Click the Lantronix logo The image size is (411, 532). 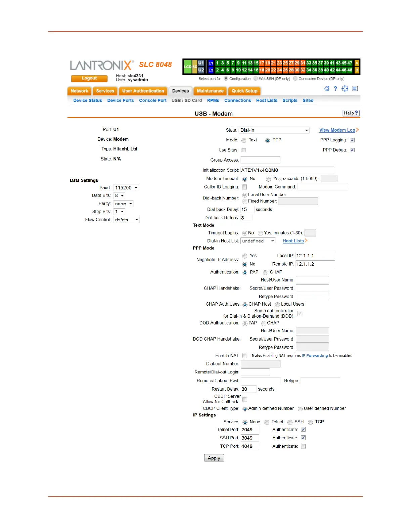tap(102, 65)
